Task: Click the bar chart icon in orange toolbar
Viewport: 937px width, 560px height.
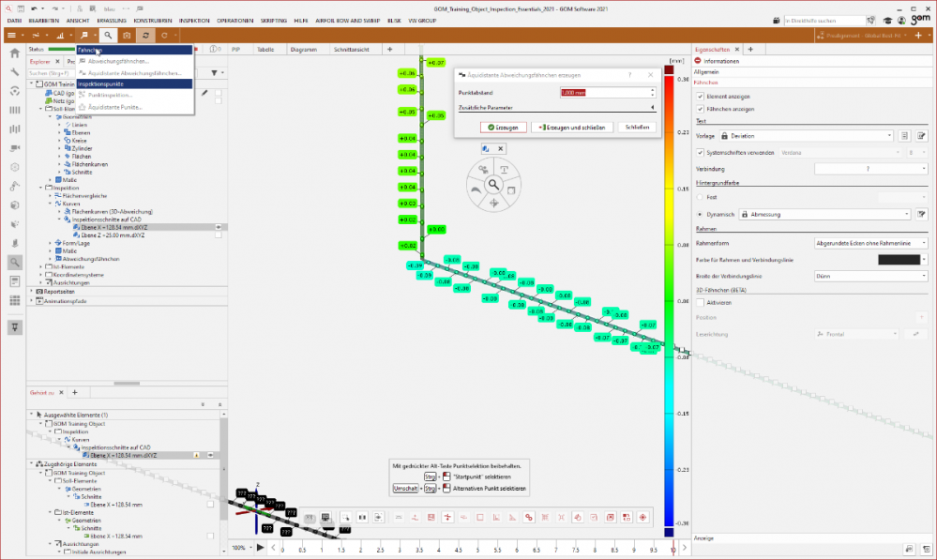Action: pyautogui.click(x=60, y=36)
